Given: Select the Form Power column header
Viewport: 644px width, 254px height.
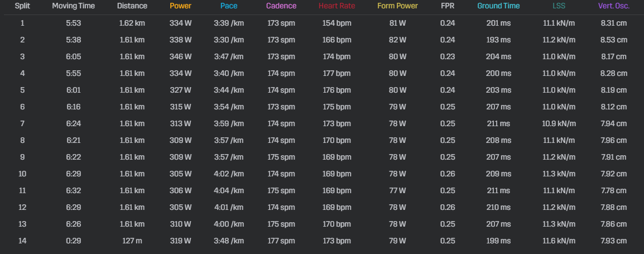Looking at the screenshot, I should [x=397, y=6].
